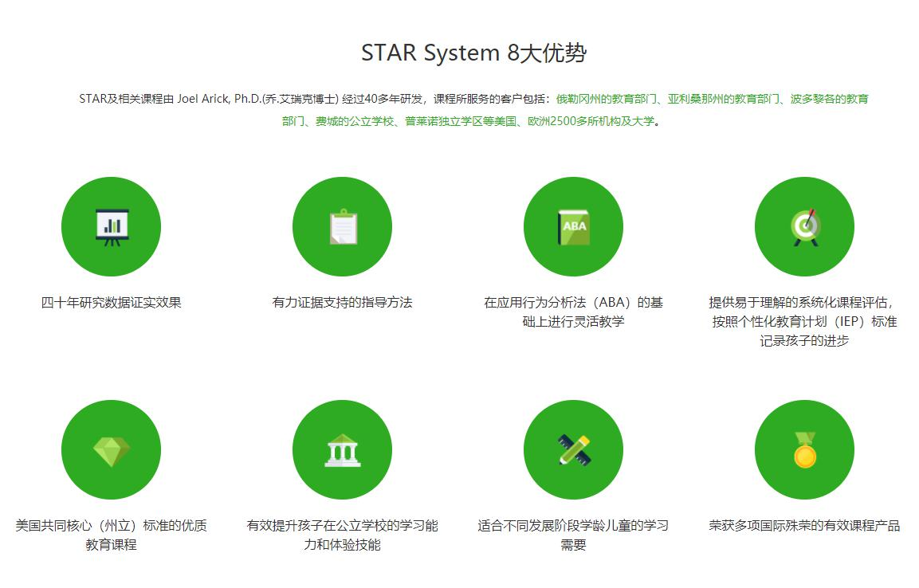
Task: Click the green diamond gem icon
Action: [x=112, y=450]
